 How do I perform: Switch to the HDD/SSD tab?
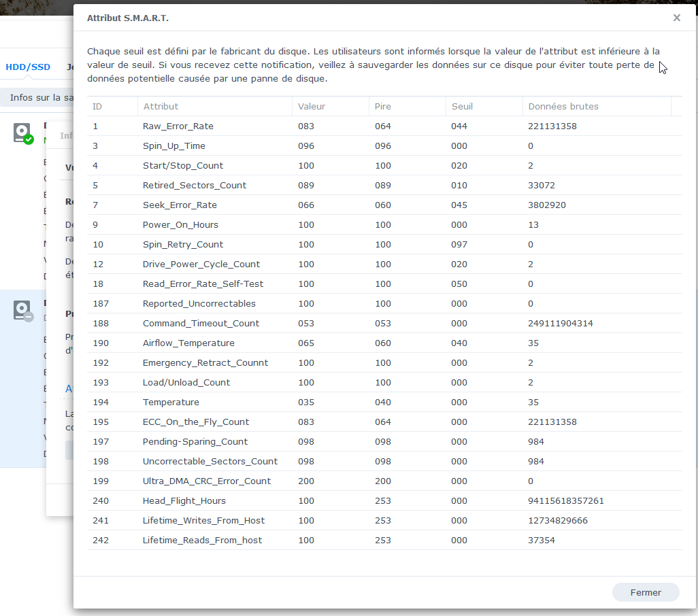[x=28, y=67]
